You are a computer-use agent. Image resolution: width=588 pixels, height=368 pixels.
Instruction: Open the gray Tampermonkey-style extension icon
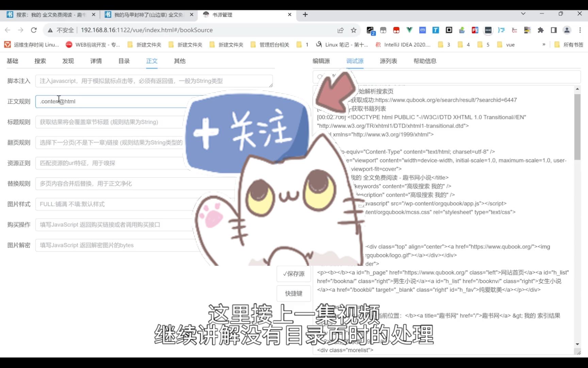coord(383,30)
